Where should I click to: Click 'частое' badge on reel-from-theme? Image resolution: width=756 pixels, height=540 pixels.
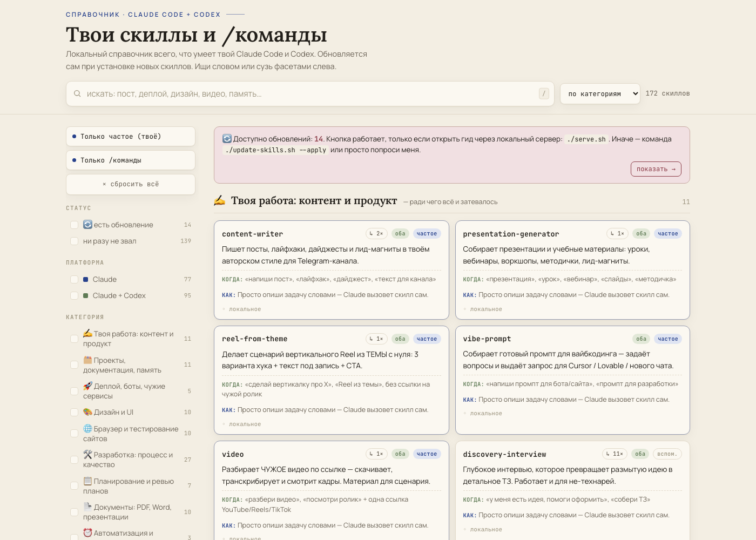(427, 339)
